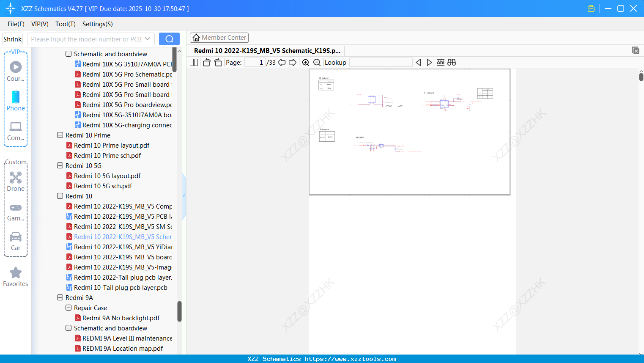The width and height of the screenshot is (644, 363).
Task: Switch to two-page layout view
Action: [194, 63]
